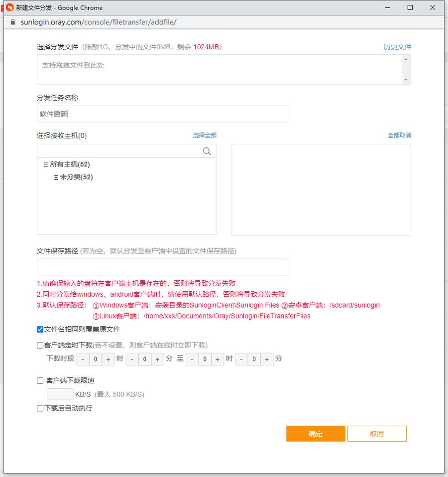The image size is (448, 477).
Task: Click the KB/S download speed limit field
Action: (x=60, y=394)
